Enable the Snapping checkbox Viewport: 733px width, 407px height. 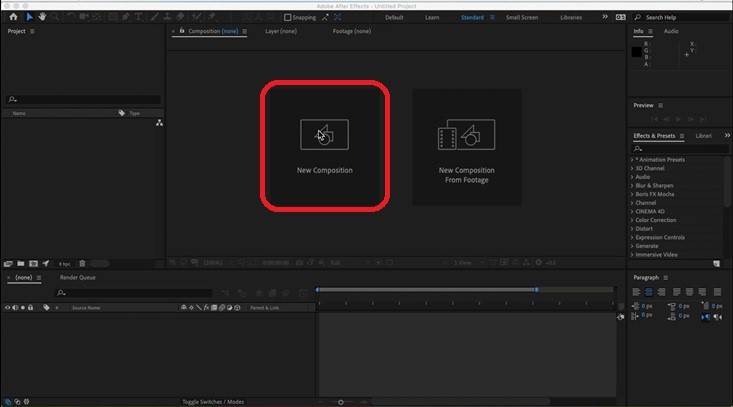287,17
